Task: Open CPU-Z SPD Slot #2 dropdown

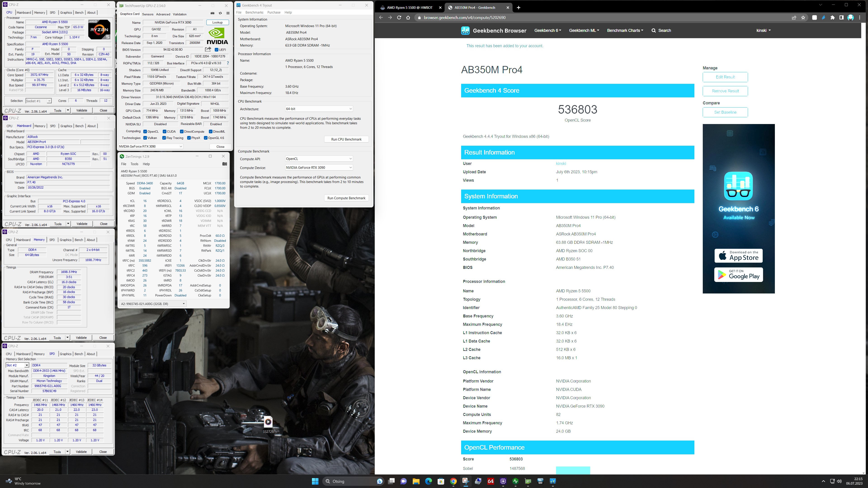Action: pyautogui.click(x=17, y=365)
